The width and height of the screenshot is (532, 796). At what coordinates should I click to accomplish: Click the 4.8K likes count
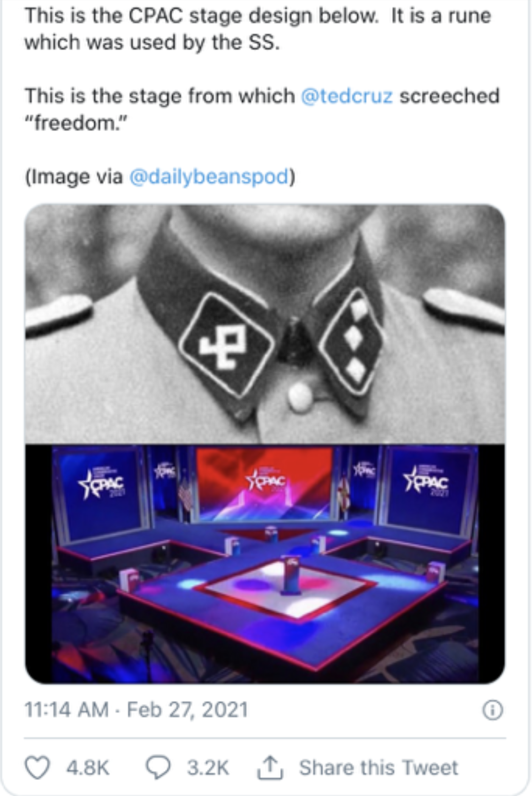coord(88,768)
